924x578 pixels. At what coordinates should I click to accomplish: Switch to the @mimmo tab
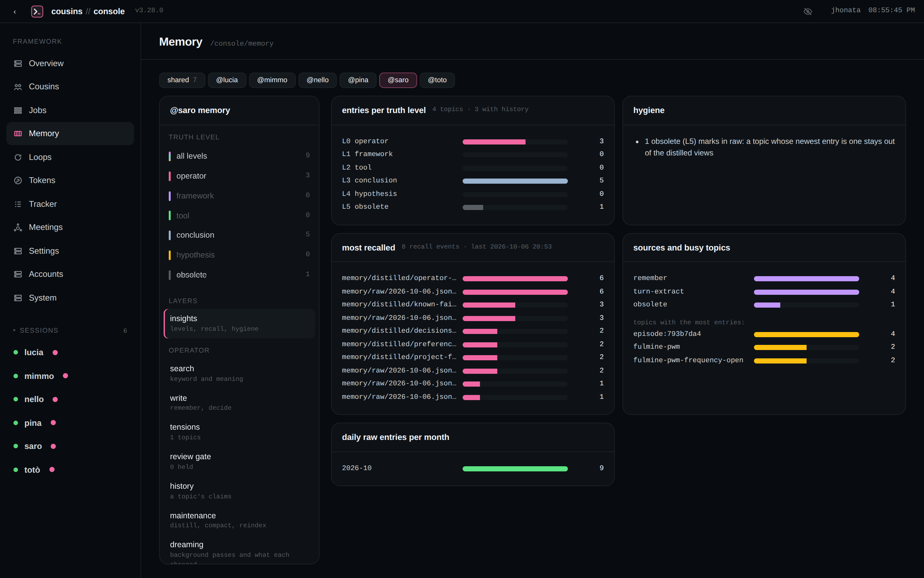coord(272,80)
